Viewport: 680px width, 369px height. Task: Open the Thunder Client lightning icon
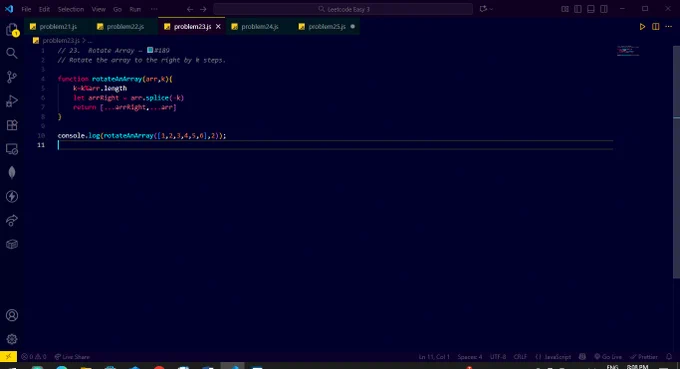click(x=12, y=196)
